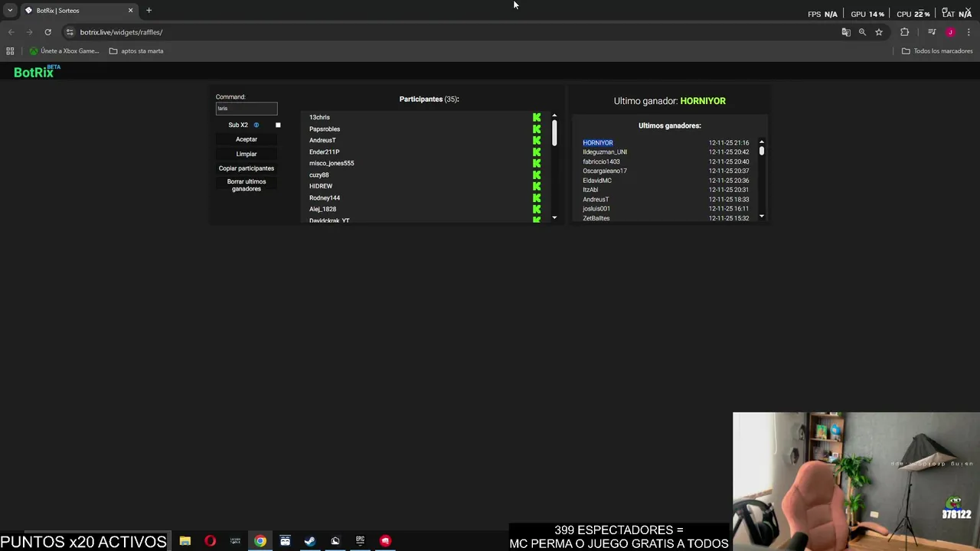Open Todos los marcadores folder
The image size is (980, 551).
pos(937,51)
